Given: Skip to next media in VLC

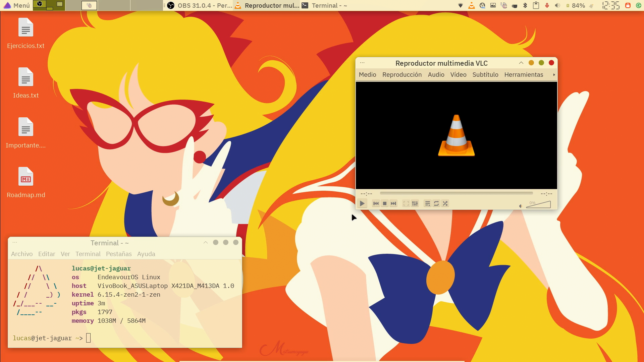Looking at the screenshot, I should (x=393, y=203).
